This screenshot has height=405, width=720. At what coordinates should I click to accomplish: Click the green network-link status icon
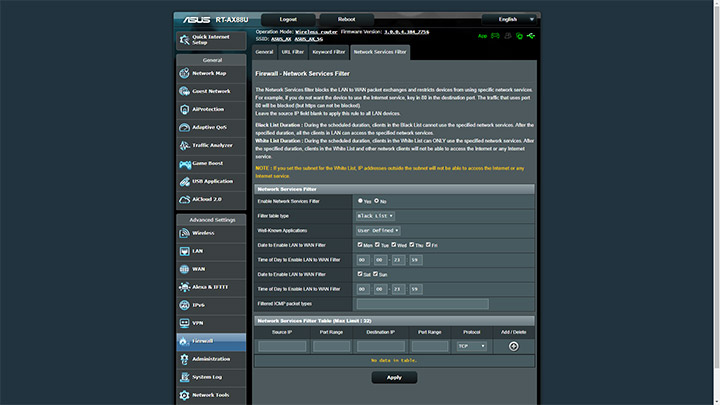point(519,35)
